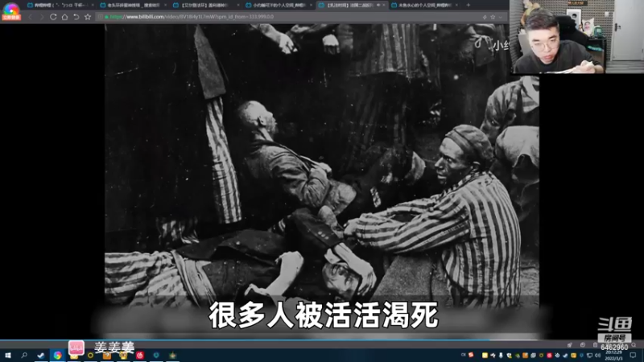Click the lightning icon in address bar
644x362 pixels.
[x=485, y=17]
